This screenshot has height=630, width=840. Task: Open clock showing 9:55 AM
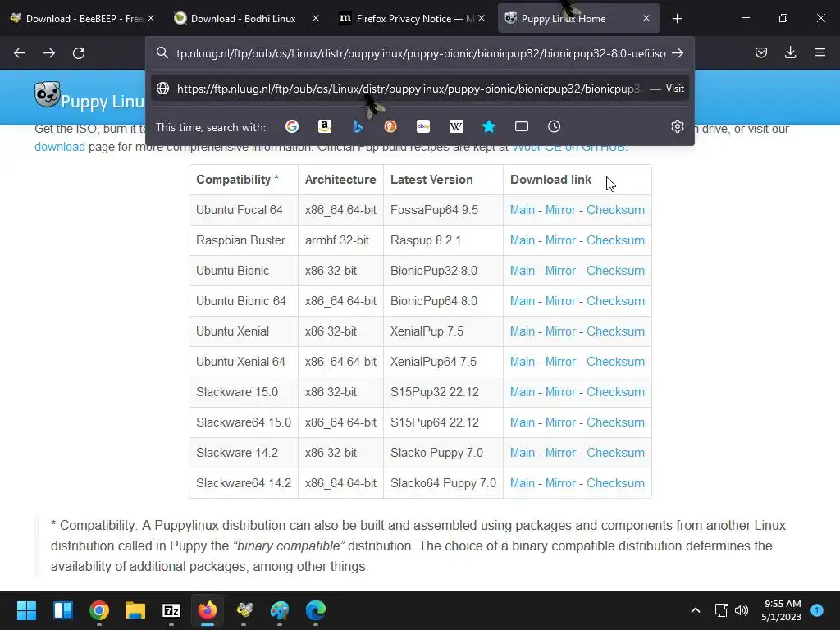click(x=782, y=610)
